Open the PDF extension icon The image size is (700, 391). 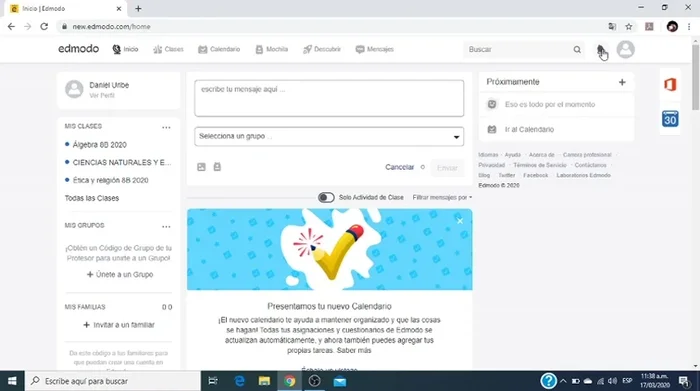click(649, 27)
